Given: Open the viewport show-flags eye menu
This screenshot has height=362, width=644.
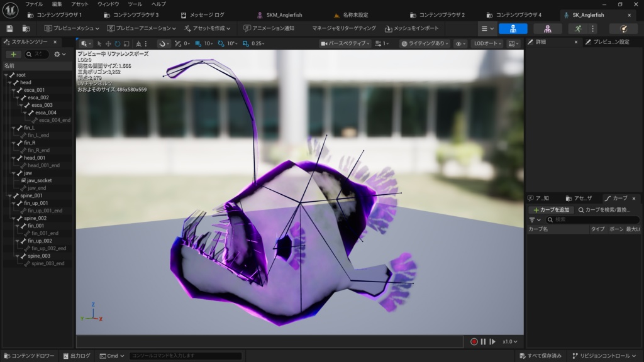Looking at the screenshot, I should [460, 43].
